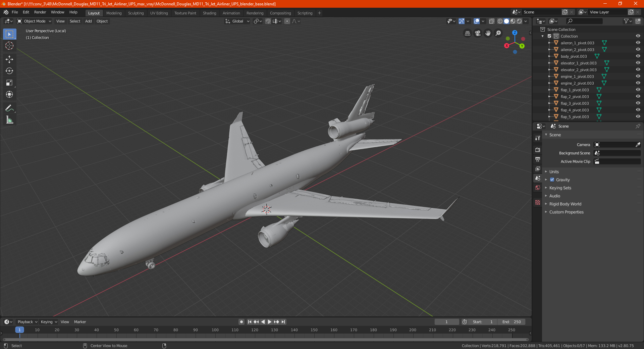This screenshot has height=349, width=644.
Task: Click the Z axis on navigation gizmo
Action: pos(515,33)
